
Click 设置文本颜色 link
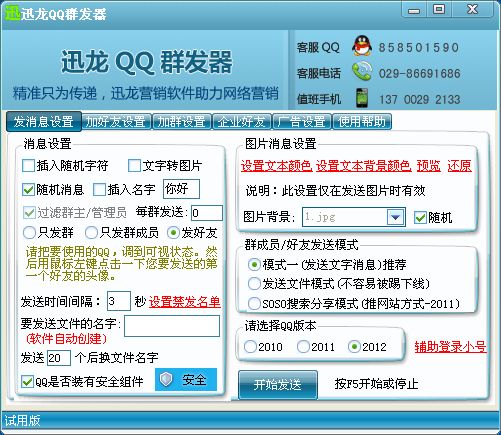[x=276, y=166]
